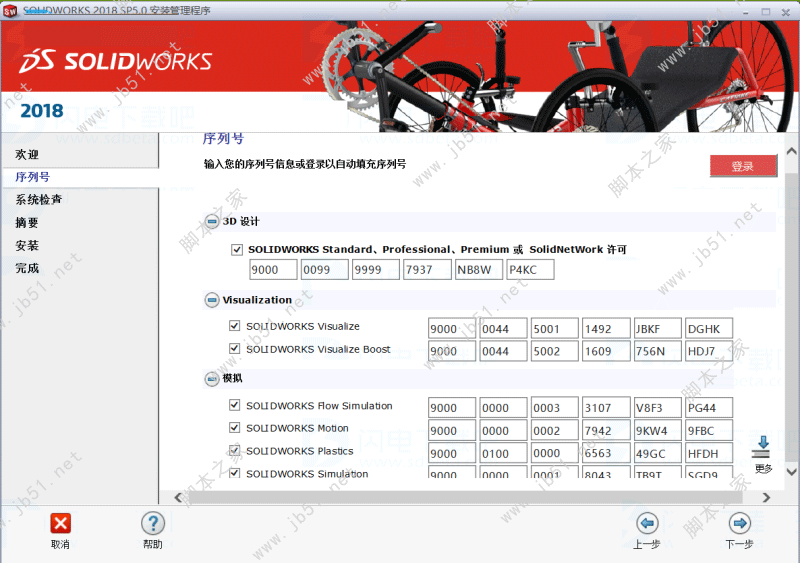800x563 pixels.
Task: Select 安装 step in sidebar
Action: coord(27,246)
